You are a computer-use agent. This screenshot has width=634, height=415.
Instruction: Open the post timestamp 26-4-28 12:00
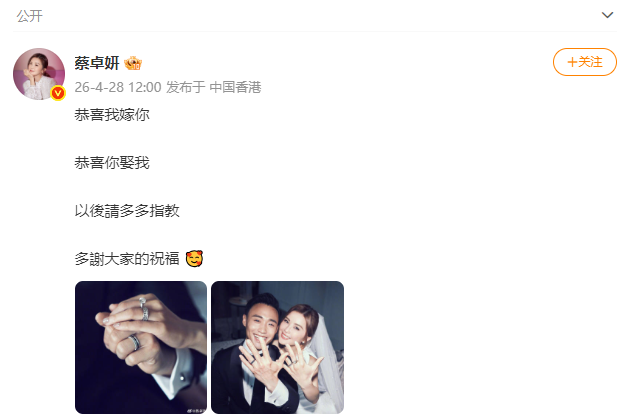tap(118, 87)
